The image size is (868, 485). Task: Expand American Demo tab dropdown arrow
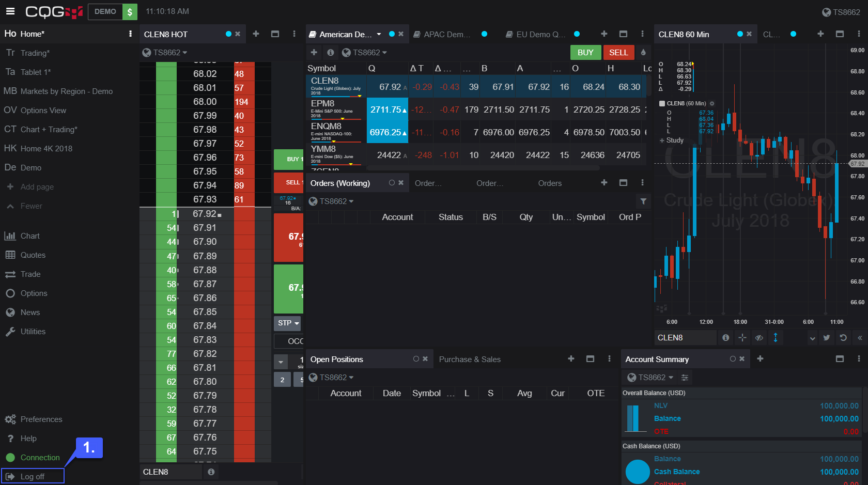(x=379, y=34)
